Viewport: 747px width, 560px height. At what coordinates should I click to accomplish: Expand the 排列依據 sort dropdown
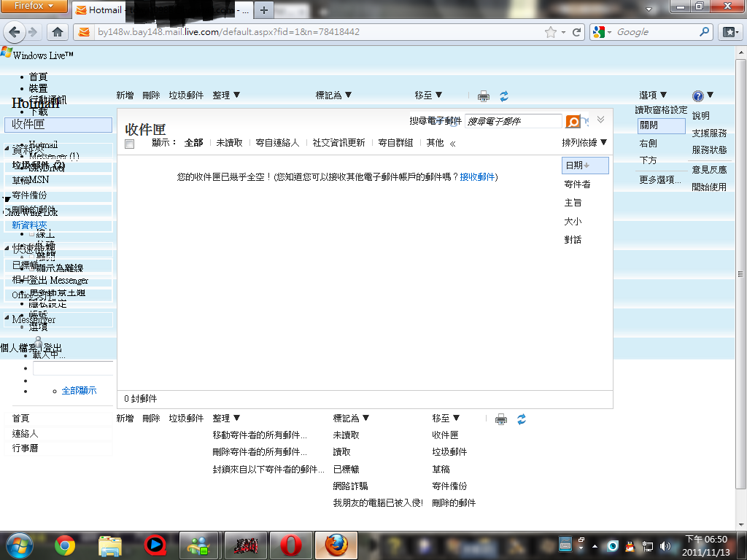click(584, 142)
